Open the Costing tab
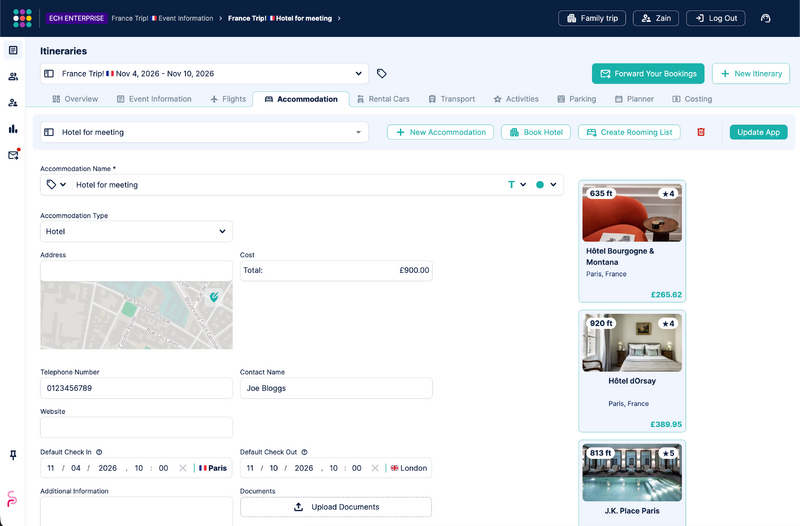Image resolution: width=800 pixels, height=526 pixels. [x=692, y=99]
